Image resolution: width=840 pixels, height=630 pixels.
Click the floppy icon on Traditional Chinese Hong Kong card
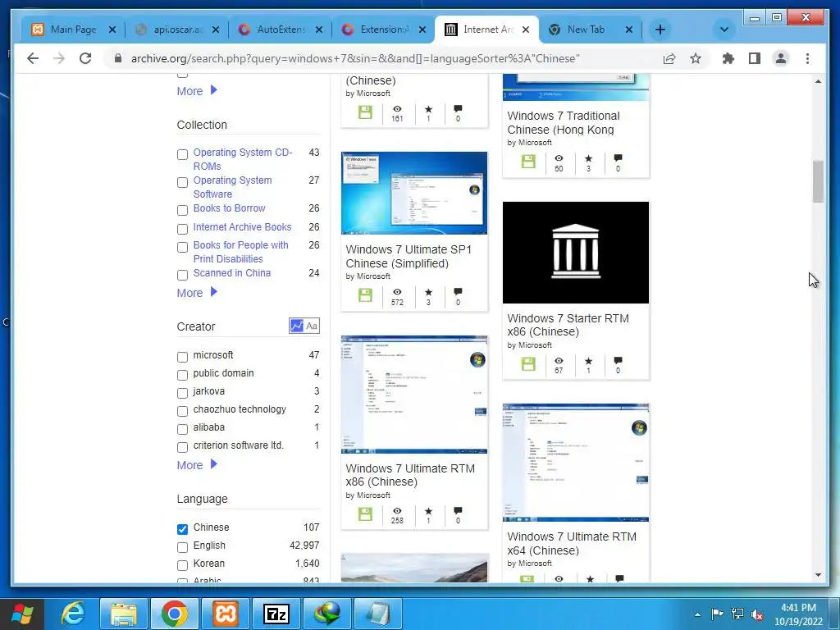[x=528, y=162]
